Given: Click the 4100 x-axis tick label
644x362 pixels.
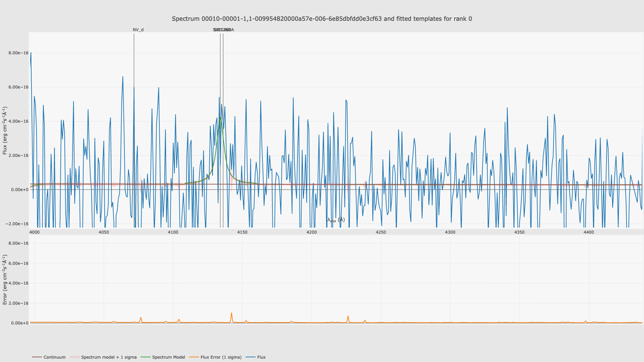Looking at the screenshot, I should point(173,232).
